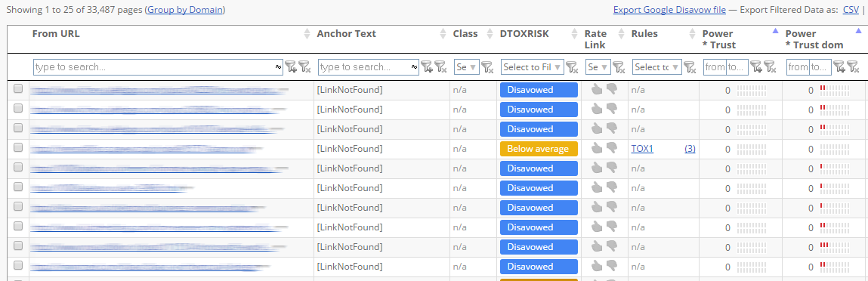Click the add-filter funnel for From URL

[x=291, y=67]
